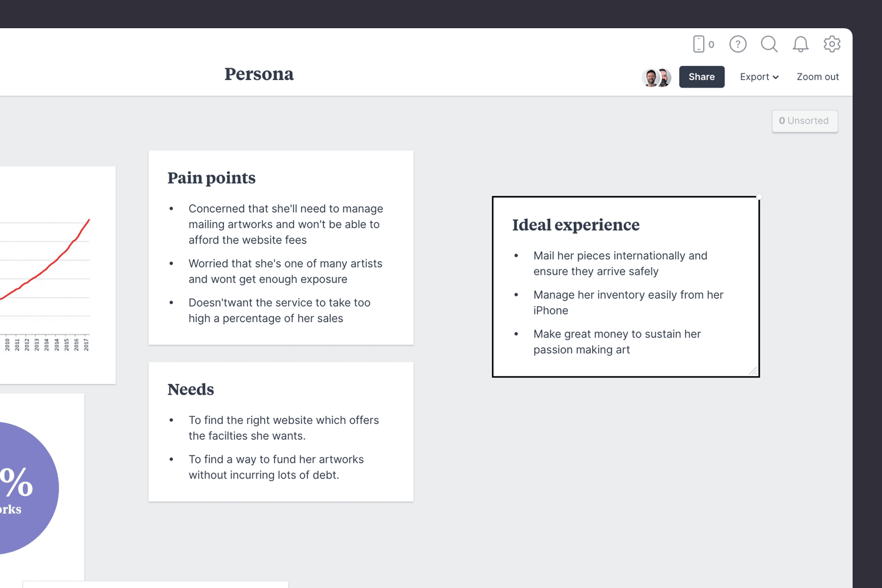This screenshot has height=588, width=882.
Task: Click the top-right corner handle of selected card
Action: pos(759,197)
